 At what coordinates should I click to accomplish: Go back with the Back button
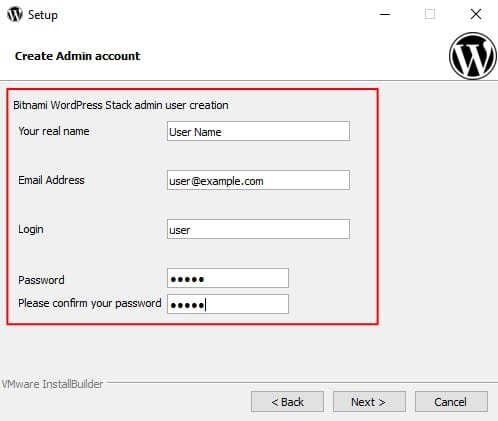pos(287,402)
